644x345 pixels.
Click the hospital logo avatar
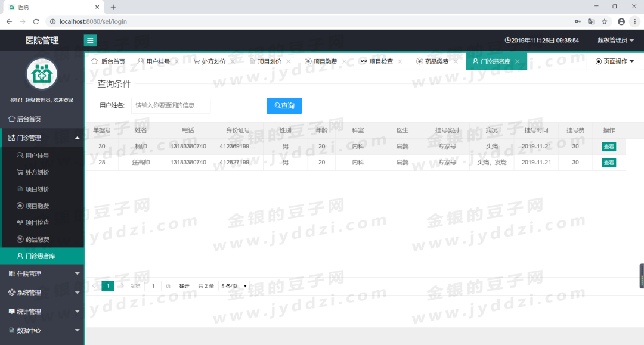42,74
